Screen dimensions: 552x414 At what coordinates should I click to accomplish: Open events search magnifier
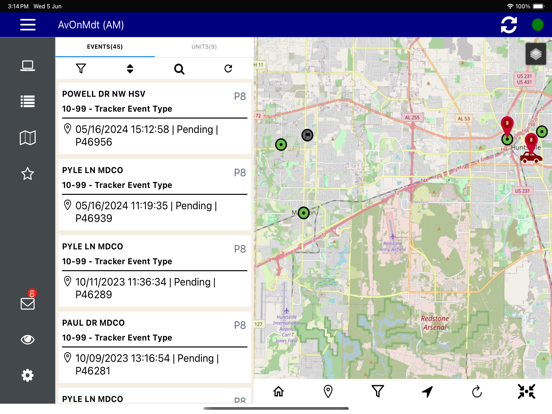click(x=179, y=69)
